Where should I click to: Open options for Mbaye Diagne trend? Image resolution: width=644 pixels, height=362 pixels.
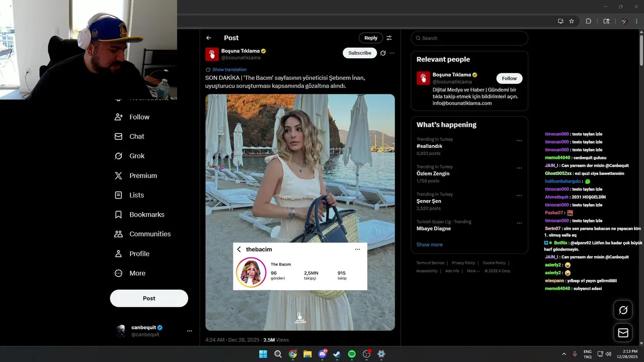tap(519, 223)
